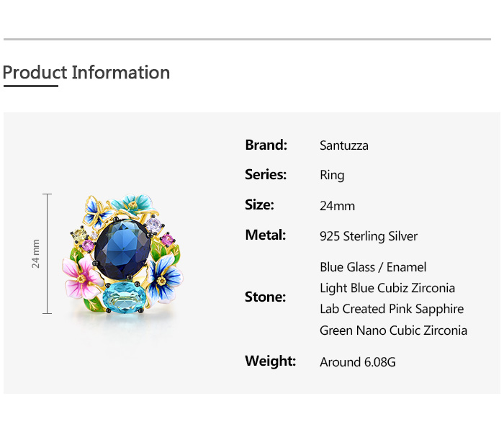Select the Blue Glass / Enamel line

pyautogui.click(x=373, y=267)
